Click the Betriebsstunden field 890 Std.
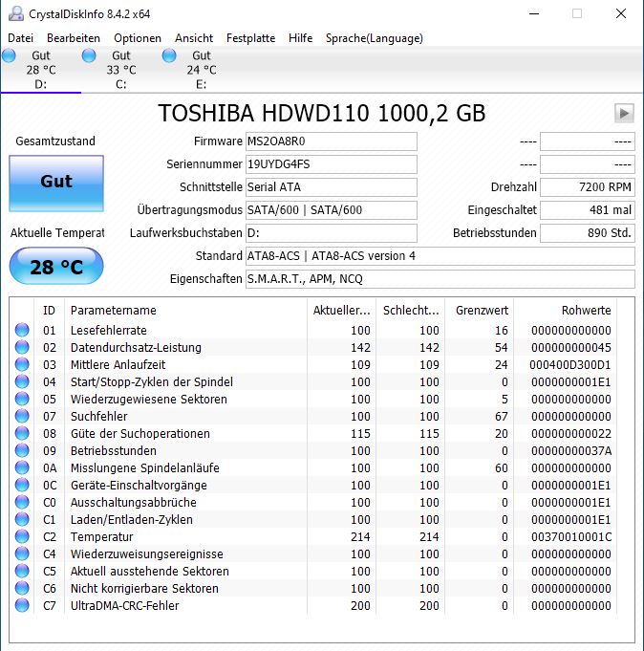The width and height of the screenshot is (644, 651). pyautogui.click(x=588, y=233)
